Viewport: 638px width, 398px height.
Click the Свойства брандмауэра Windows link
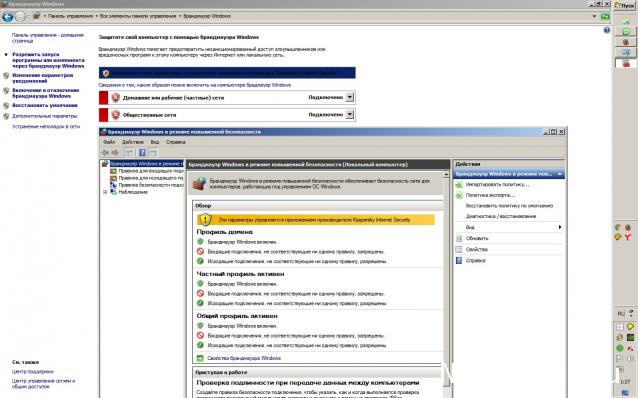244,358
